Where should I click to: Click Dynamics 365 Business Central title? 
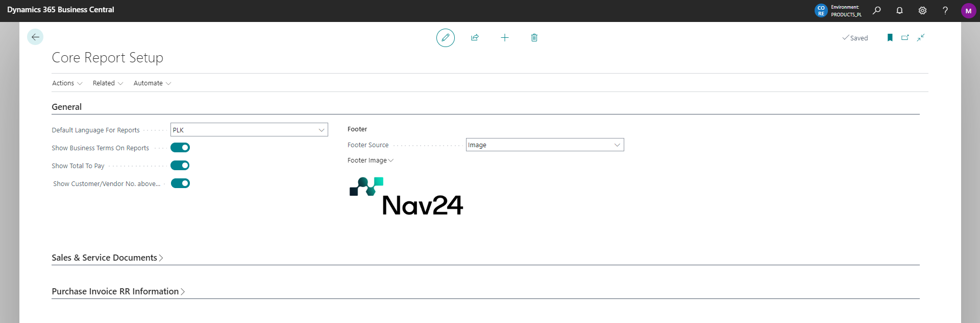pyautogui.click(x=61, y=10)
